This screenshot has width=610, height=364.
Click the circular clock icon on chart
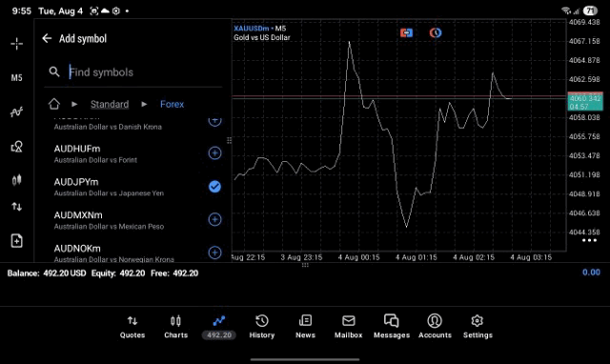(436, 32)
